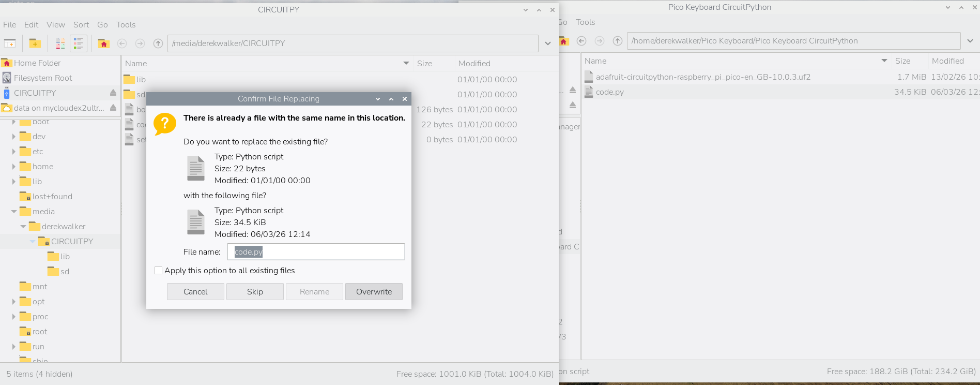Image resolution: width=980 pixels, height=385 pixels.
Task: Select the detailed list view icon
Action: tap(79, 43)
